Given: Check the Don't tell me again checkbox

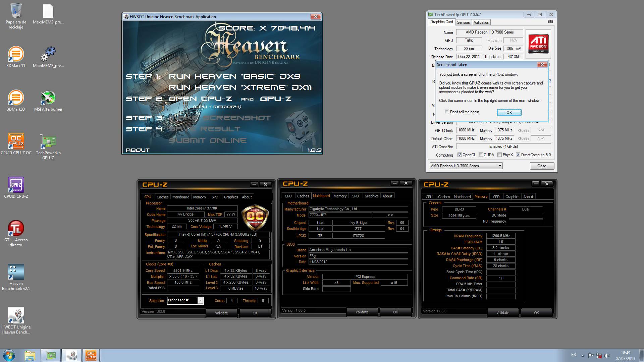Looking at the screenshot, I should pyautogui.click(x=447, y=112).
